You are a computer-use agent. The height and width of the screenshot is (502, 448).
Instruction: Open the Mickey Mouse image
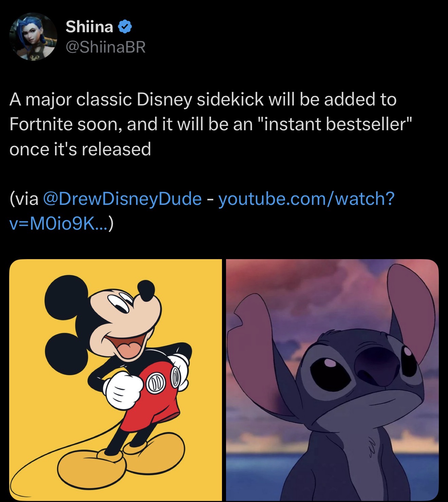tap(115, 380)
